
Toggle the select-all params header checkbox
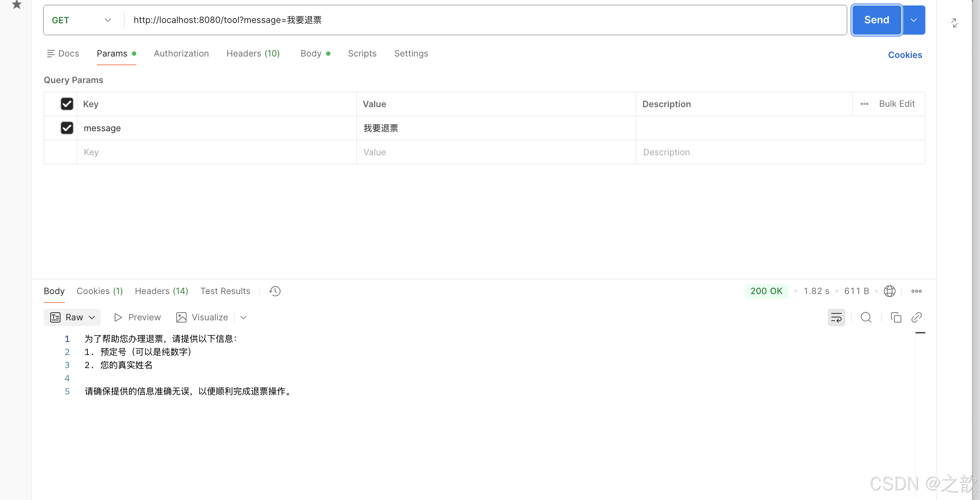67,104
